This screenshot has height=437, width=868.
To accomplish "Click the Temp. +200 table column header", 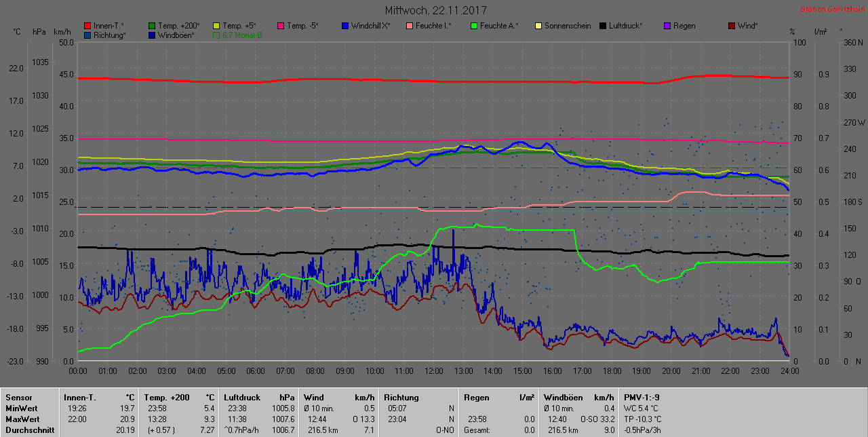I will tap(167, 398).
